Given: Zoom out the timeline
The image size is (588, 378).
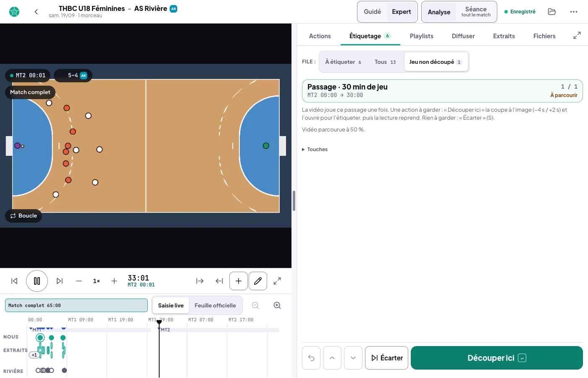Looking at the screenshot, I should [x=255, y=305].
